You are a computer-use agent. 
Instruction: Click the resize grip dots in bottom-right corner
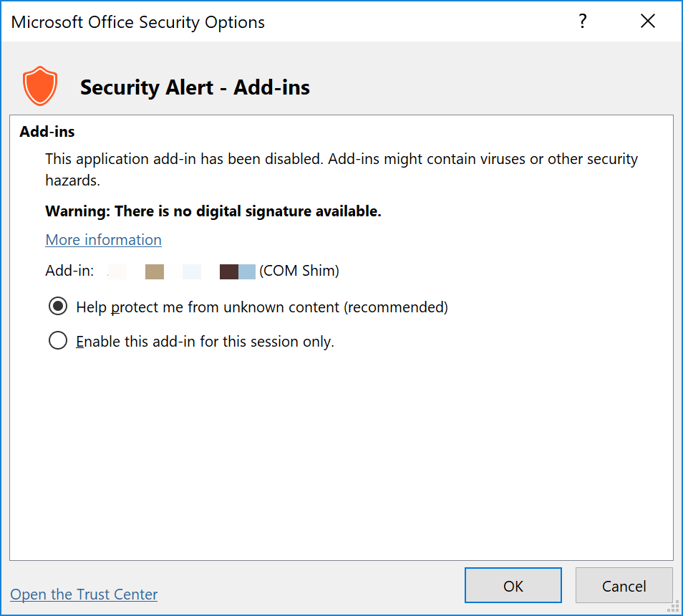click(x=673, y=607)
